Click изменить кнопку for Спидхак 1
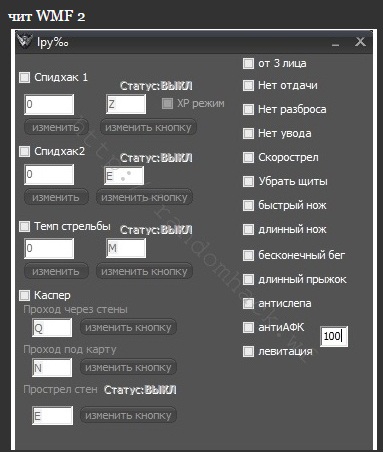The width and height of the screenshot is (383, 452). point(148,127)
